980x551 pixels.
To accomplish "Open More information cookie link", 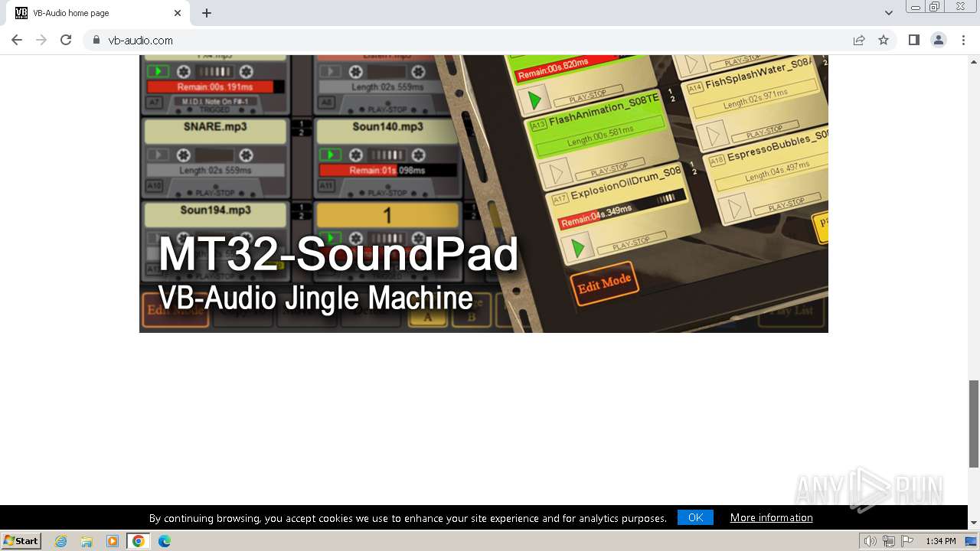I will tap(771, 517).
